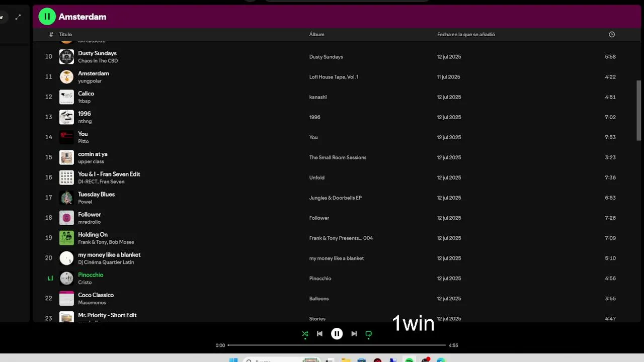Image resolution: width=644 pixels, height=362 pixels.
Task: Sort by Fecha en la que se añadió
Action: pos(466,34)
